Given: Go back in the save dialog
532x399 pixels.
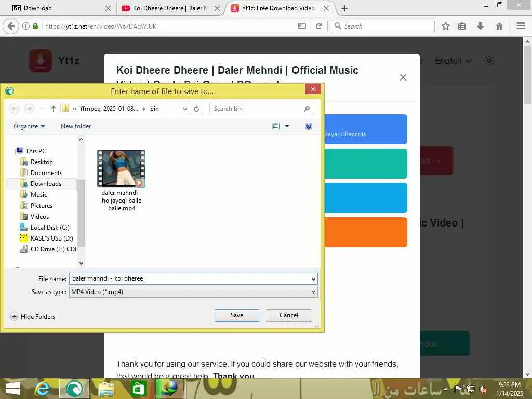Looking at the screenshot, I should point(14,109).
